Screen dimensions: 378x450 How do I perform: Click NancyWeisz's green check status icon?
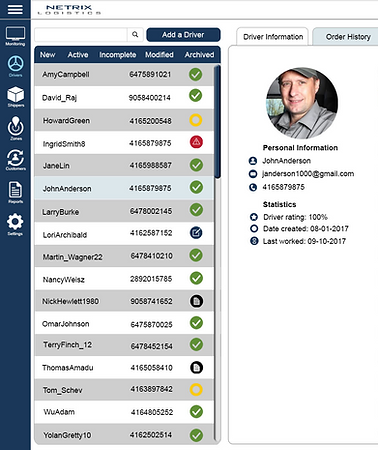(196, 278)
